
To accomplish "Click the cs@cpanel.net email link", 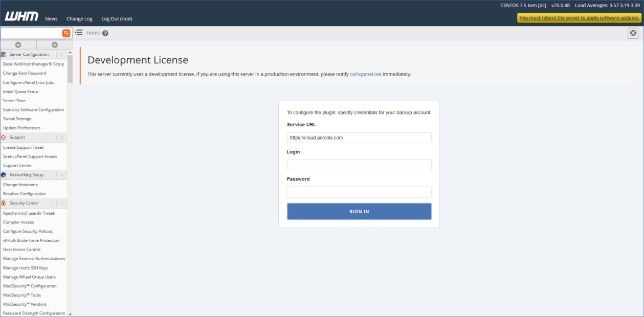I will 366,74.
